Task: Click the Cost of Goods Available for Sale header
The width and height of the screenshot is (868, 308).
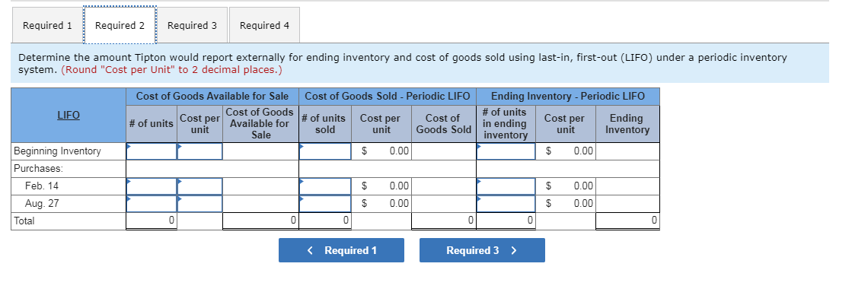Action: (x=212, y=97)
